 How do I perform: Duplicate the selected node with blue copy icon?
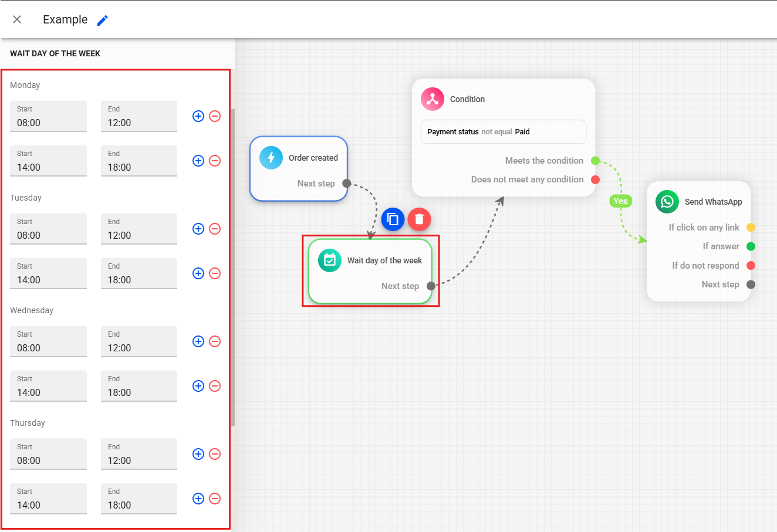point(393,219)
